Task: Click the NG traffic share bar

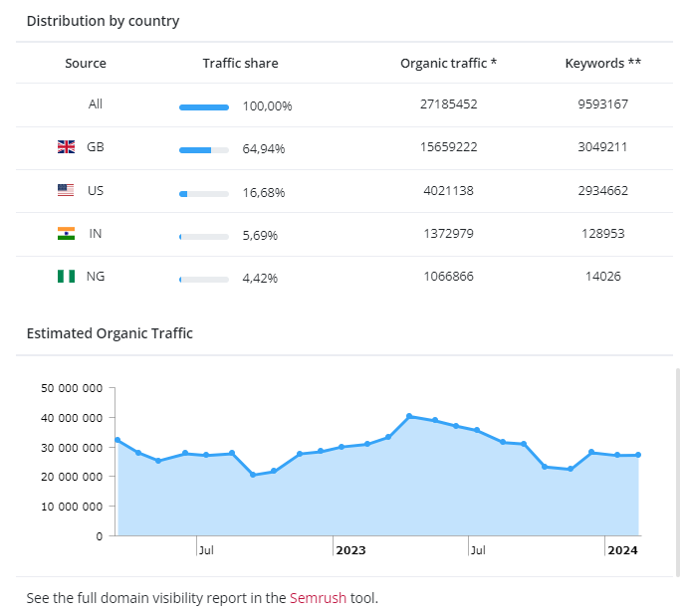Action: (204, 280)
